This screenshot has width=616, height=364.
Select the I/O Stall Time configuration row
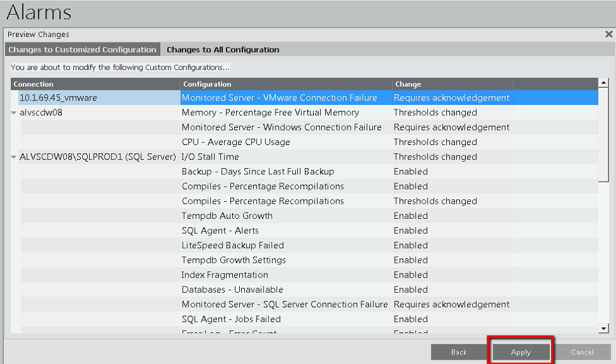tap(210, 157)
